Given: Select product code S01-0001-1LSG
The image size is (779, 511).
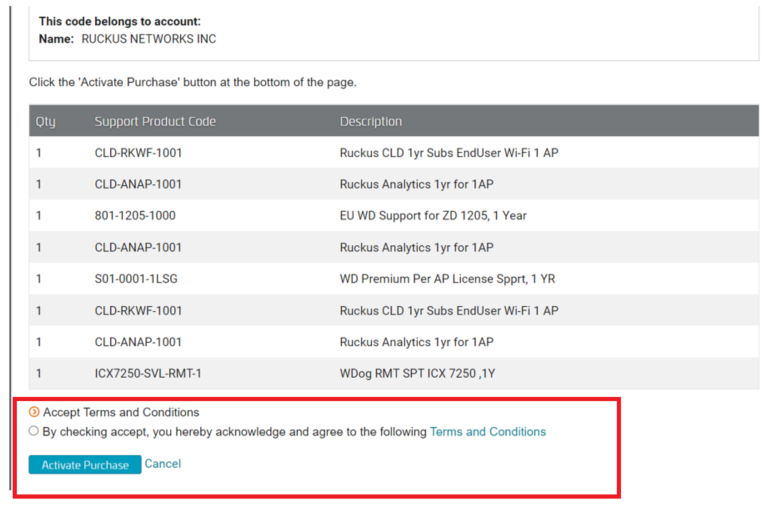Looking at the screenshot, I should pos(136,279).
